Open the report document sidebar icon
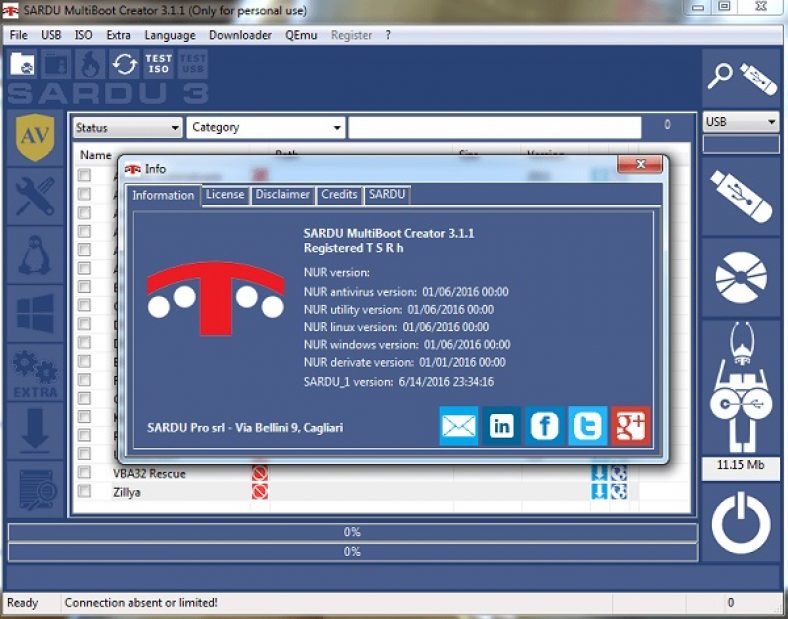Viewport: 788px width, 619px height. pyautogui.click(x=35, y=490)
